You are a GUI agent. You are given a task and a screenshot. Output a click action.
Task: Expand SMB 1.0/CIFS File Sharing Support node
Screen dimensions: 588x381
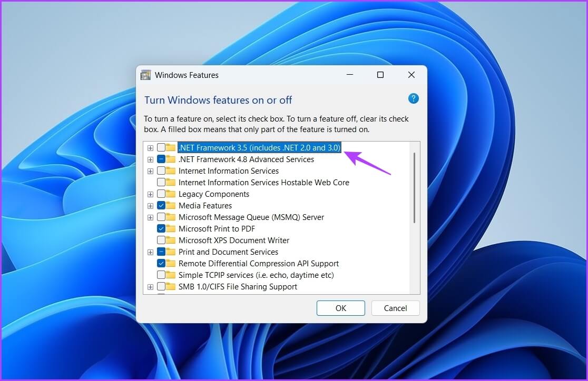(x=150, y=287)
